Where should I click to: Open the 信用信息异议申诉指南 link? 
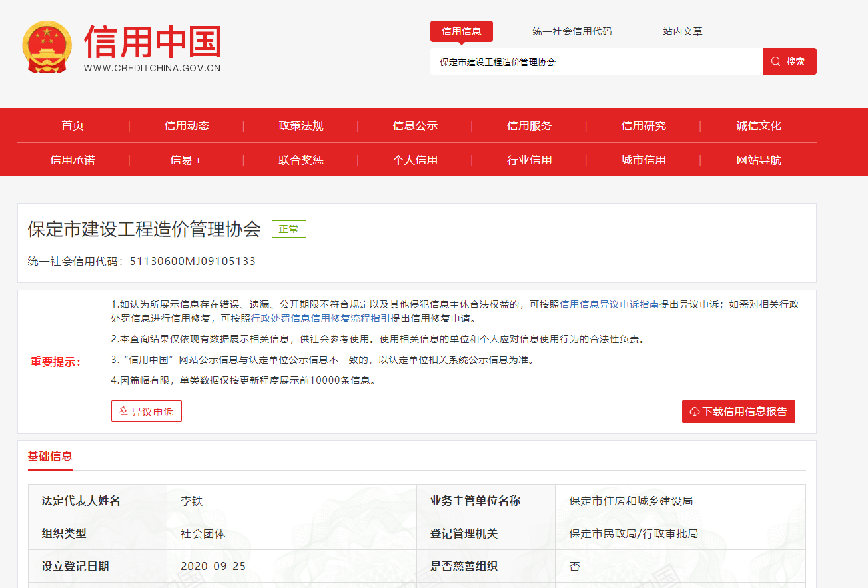tap(610, 304)
